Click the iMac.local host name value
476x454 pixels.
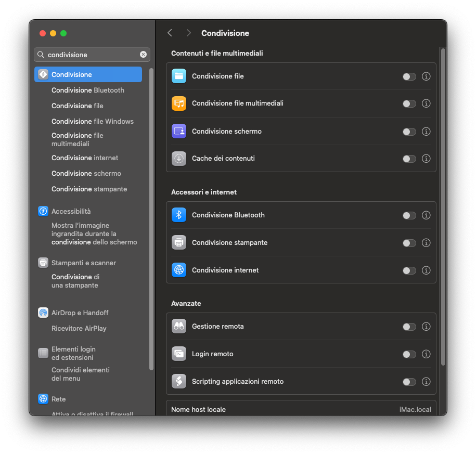[x=415, y=409]
